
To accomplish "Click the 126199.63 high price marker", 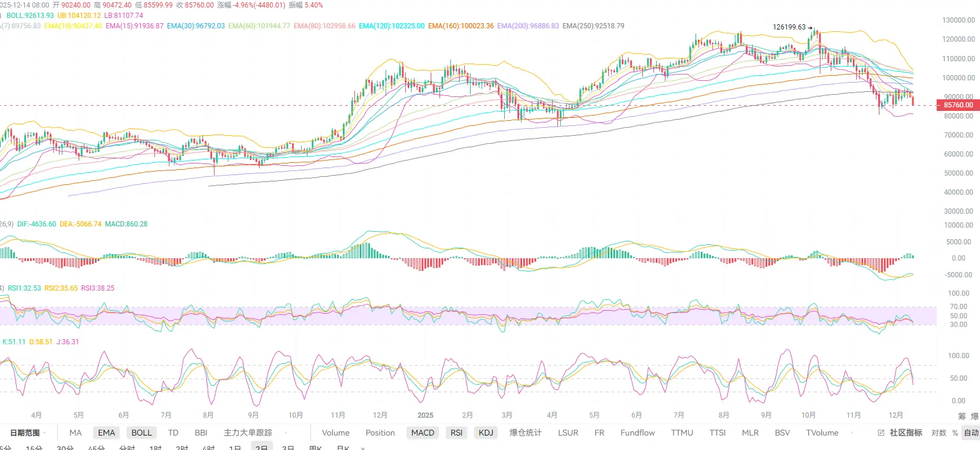I will pyautogui.click(x=789, y=27).
